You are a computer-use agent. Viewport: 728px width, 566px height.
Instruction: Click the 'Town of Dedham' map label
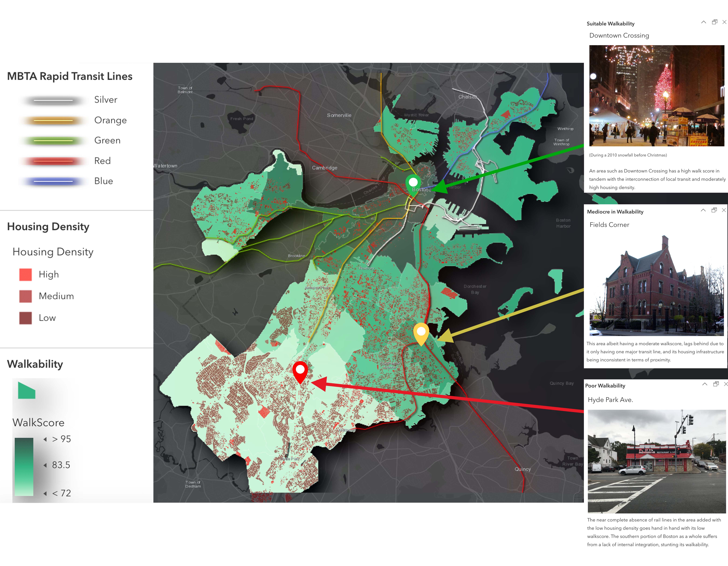(193, 484)
